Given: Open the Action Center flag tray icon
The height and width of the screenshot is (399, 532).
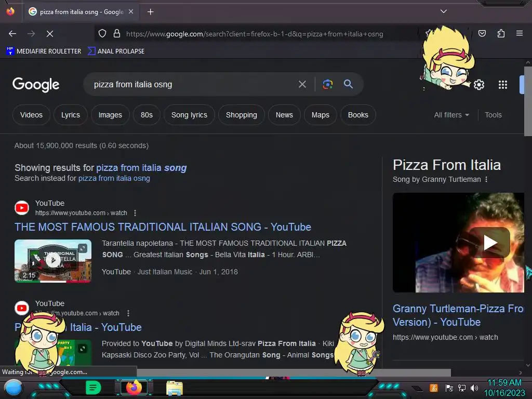Looking at the screenshot, I should [449, 388].
